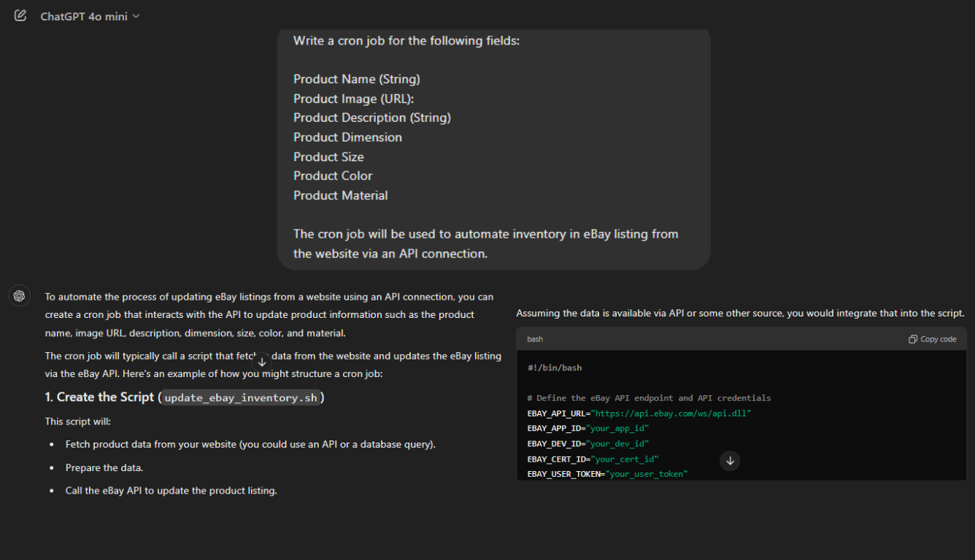Click the EBAY_DEV_ID line in the code
Screen dimensions: 975x560
coord(588,444)
